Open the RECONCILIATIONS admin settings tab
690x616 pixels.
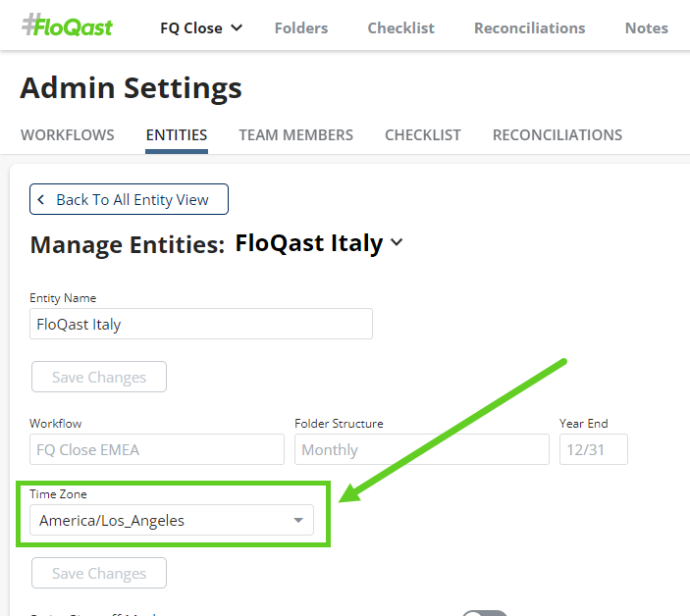point(557,135)
